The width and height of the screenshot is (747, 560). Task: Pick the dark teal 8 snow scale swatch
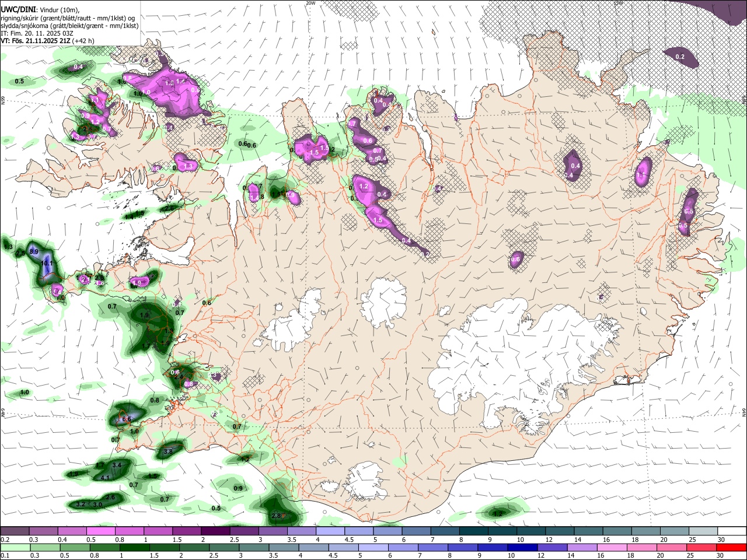tap(474, 531)
